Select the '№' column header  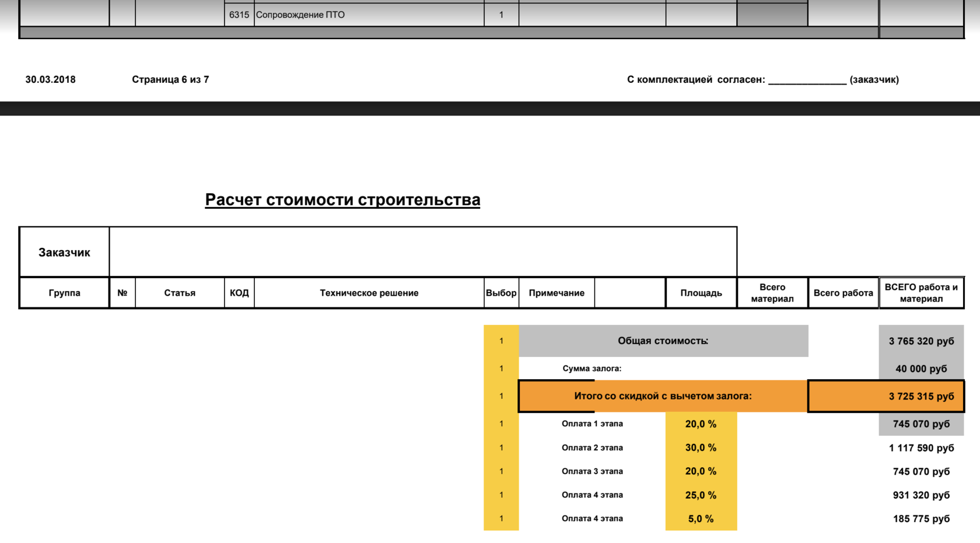[x=123, y=293]
